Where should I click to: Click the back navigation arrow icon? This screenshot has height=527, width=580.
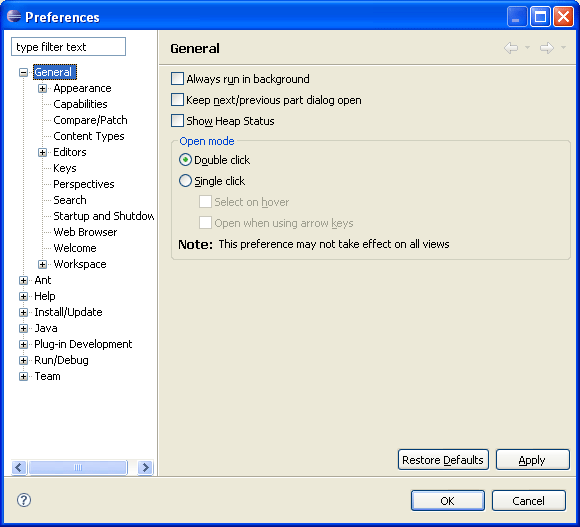point(511,48)
